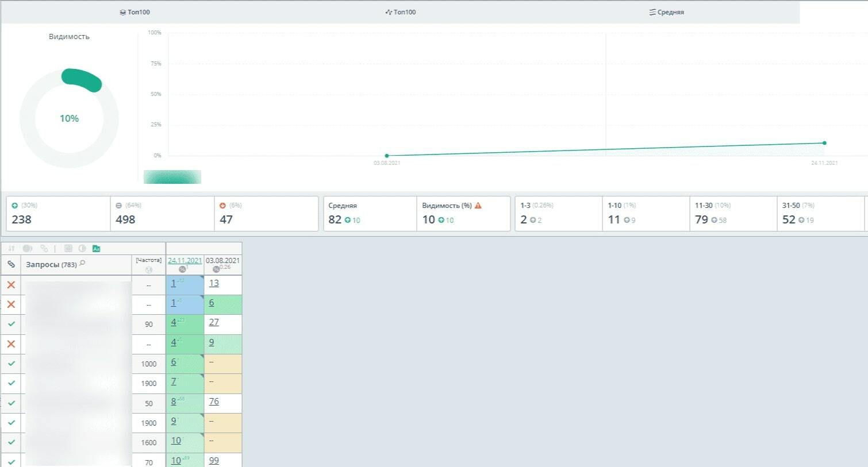The height and width of the screenshot is (467, 868).
Task: Toggle the green Aa text toolbar icon
Action: click(x=97, y=249)
